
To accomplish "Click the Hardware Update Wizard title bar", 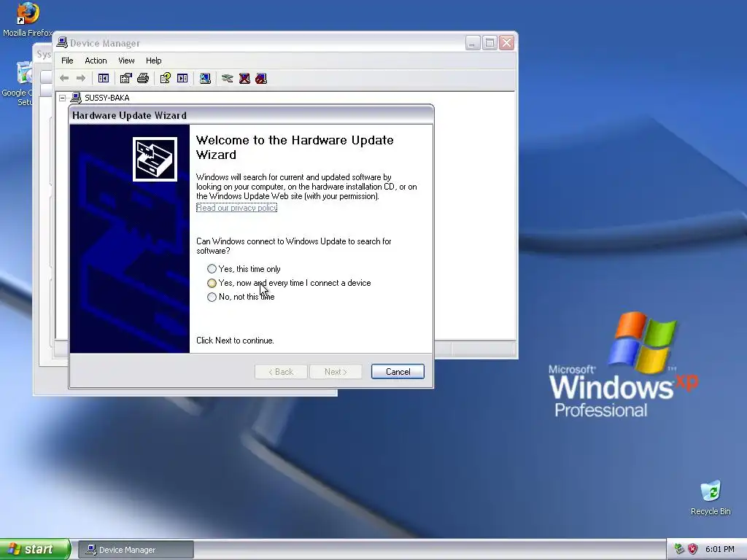I will [251, 115].
